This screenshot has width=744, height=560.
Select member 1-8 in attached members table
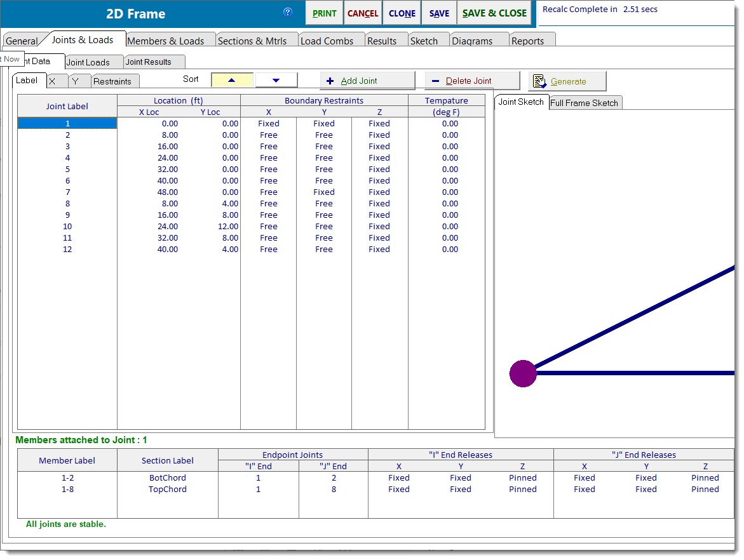(67, 490)
